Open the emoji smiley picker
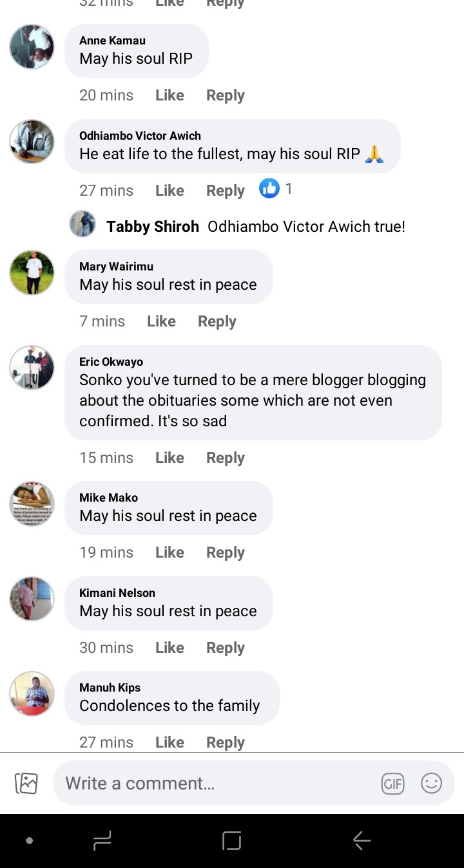464x868 pixels. coord(431,784)
